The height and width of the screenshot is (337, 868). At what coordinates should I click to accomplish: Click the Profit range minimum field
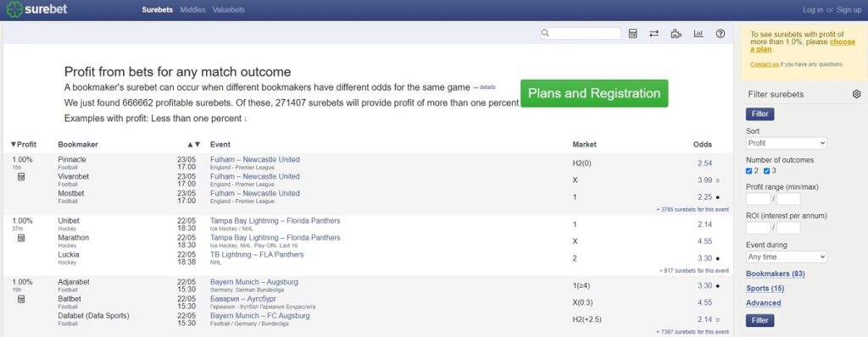click(758, 199)
